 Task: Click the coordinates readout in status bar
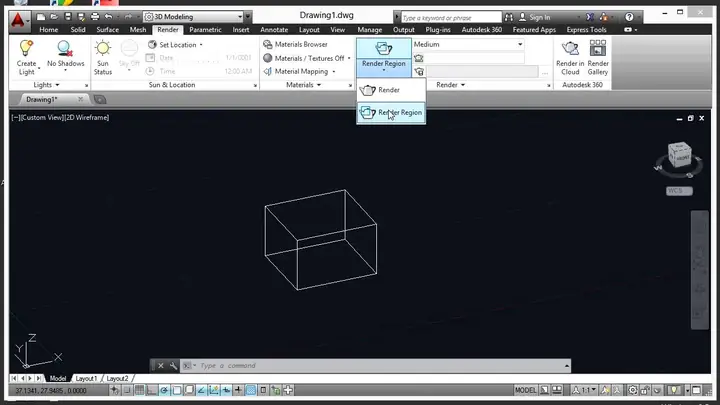click(x=51, y=390)
